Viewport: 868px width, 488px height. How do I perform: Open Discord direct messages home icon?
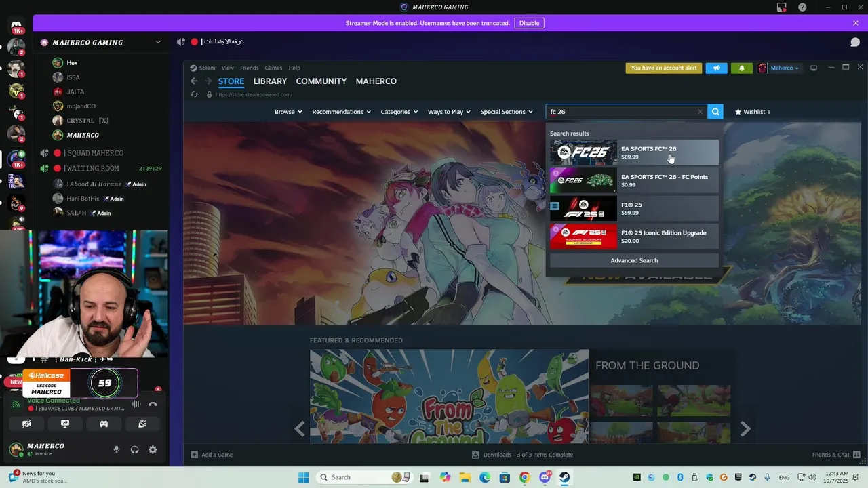click(16, 26)
